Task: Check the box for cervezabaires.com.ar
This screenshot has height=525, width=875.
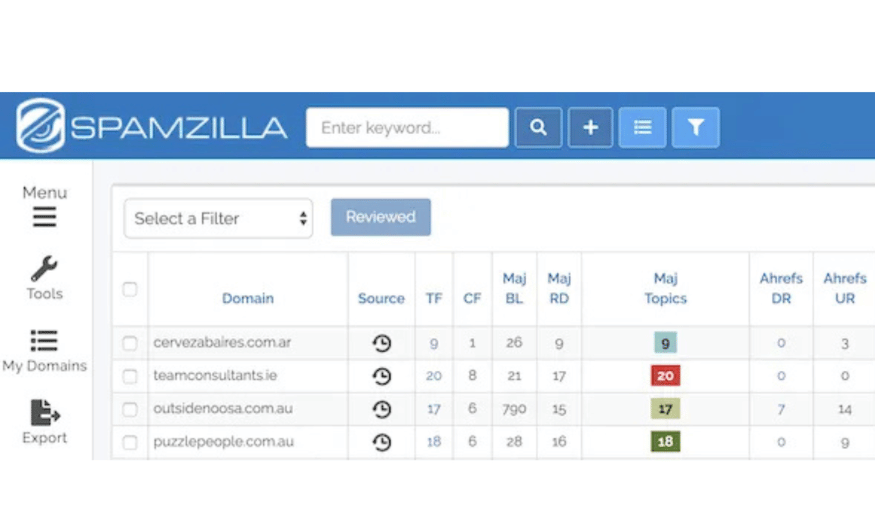Action: coord(129,343)
